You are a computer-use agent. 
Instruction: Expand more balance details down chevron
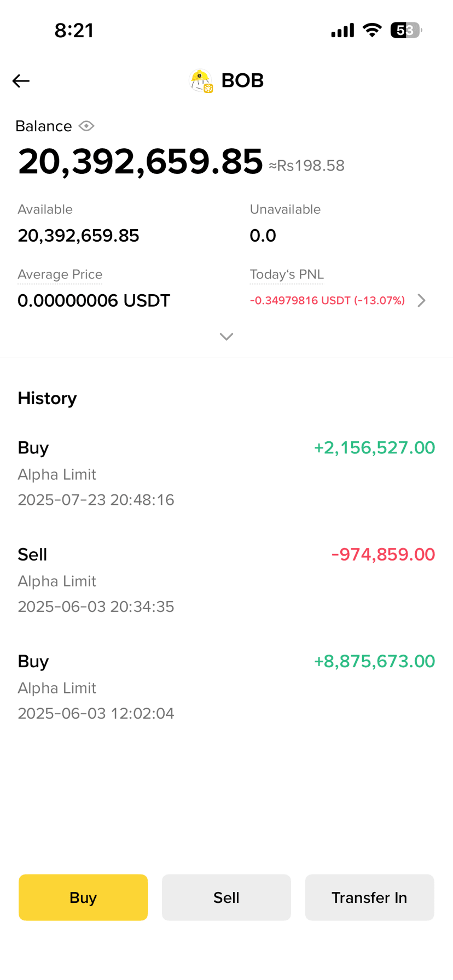point(226,336)
